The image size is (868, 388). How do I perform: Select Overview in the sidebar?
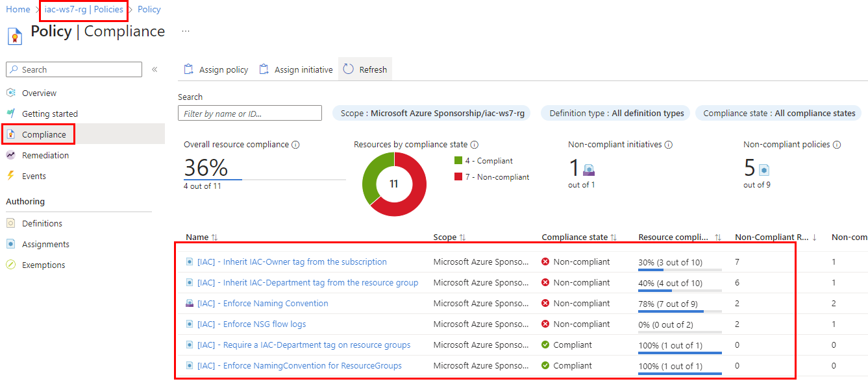(x=41, y=93)
